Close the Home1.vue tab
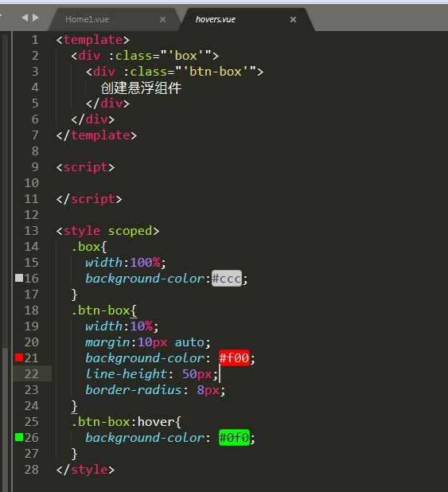 pos(162,19)
